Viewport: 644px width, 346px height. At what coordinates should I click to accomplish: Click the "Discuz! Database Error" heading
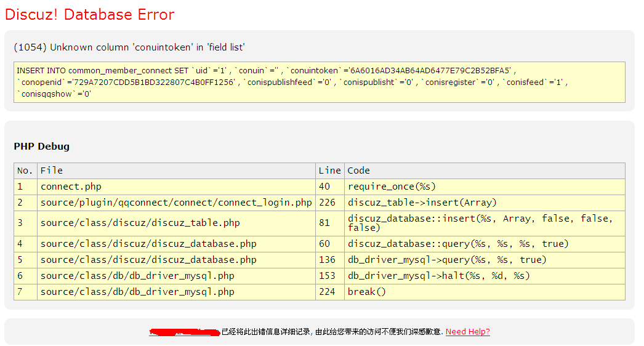point(89,15)
